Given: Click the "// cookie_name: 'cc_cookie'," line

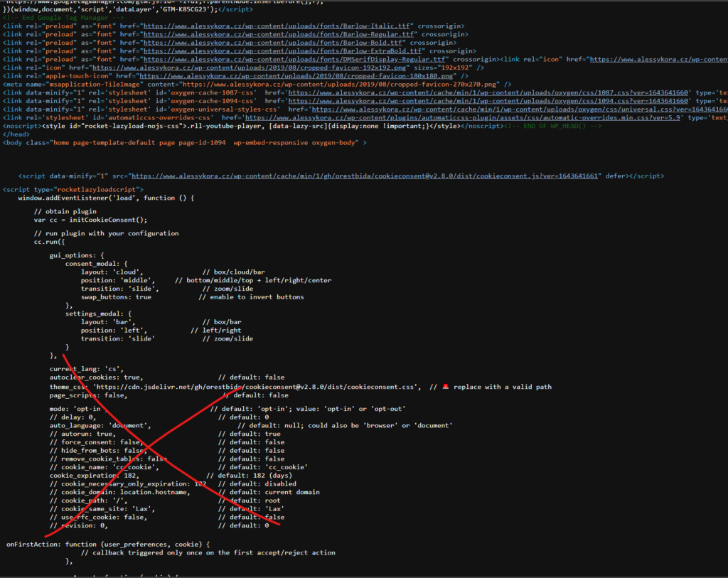Looking at the screenshot, I should pyautogui.click(x=105, y=468).
